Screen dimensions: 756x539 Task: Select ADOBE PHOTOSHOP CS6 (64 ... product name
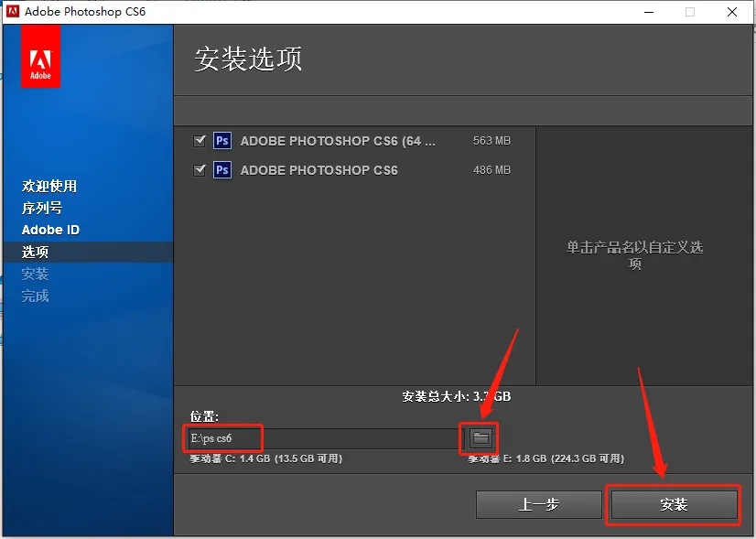click(338, 141)
